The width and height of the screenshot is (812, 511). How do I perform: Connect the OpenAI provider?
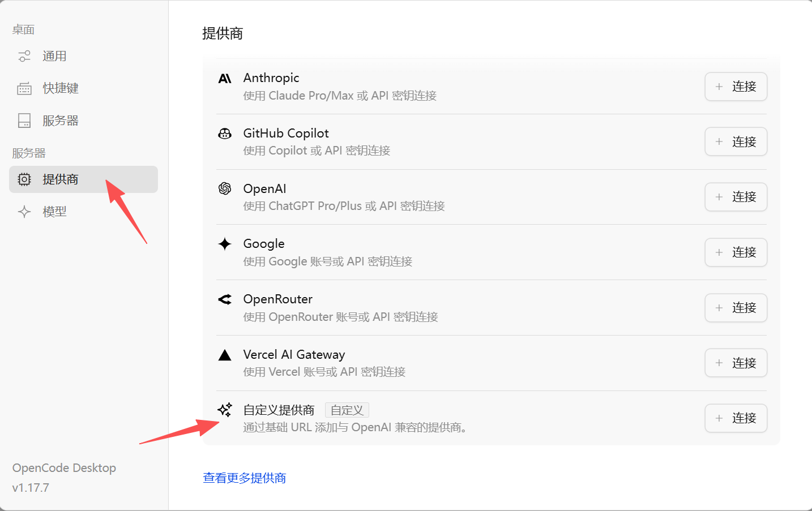click(736, 197)
